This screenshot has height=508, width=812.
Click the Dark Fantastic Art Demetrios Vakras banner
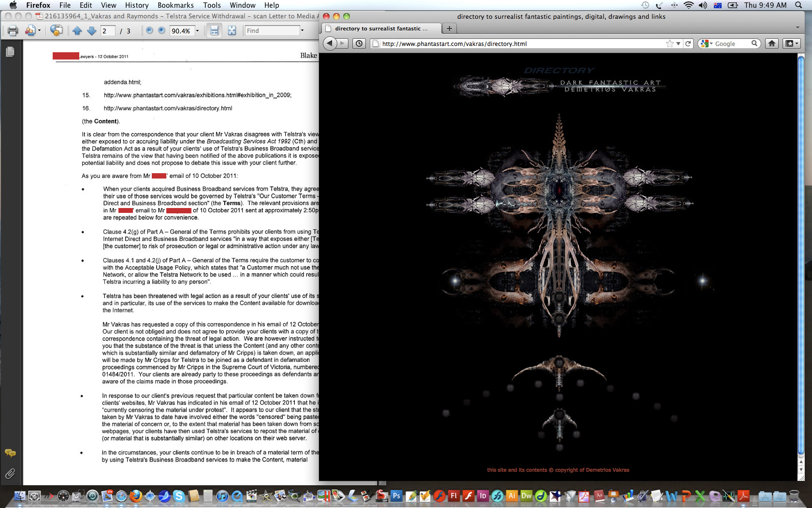coord(559,86)
